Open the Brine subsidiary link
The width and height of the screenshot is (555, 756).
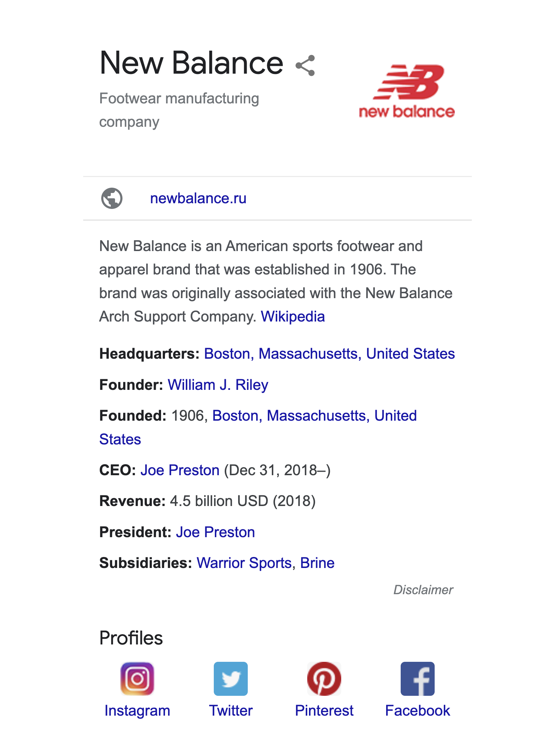point(317,563)
